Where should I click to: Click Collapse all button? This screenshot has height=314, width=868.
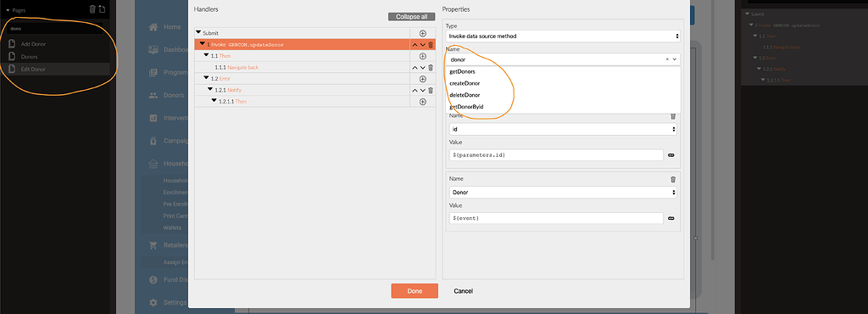(411, 17)
